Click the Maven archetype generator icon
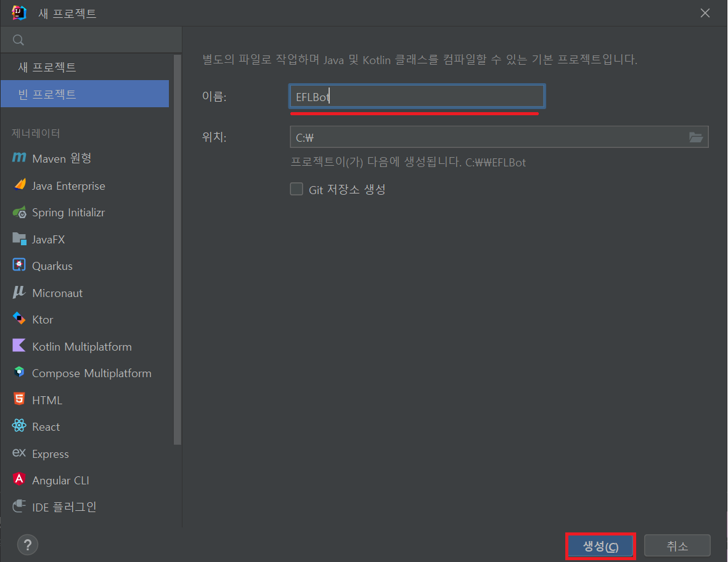 point(19,158)
